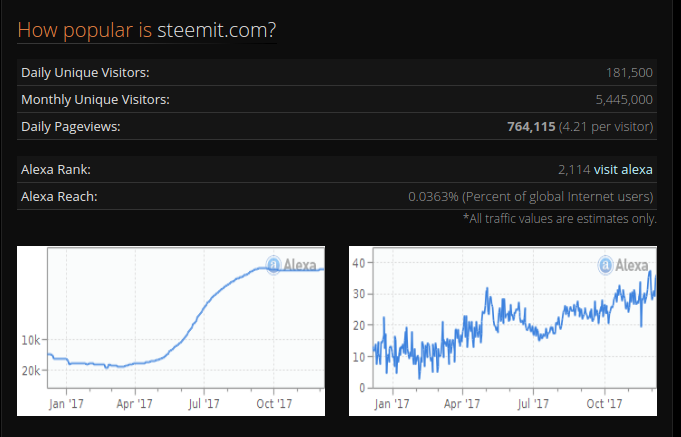The height and width of the screenshot is (437, 681).
Task: Click "Jul '17" on the rank chart axis
Action: coord(204,404)
